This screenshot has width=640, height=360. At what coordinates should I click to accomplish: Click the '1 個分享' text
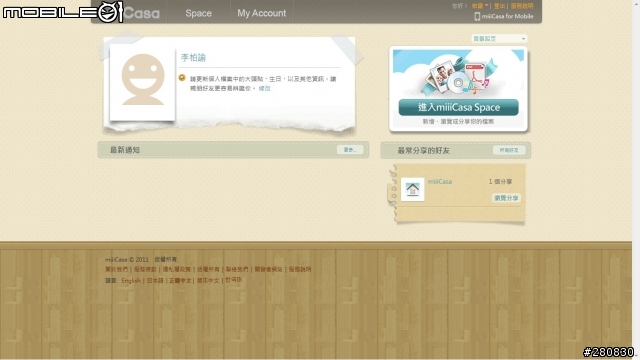tap(500, 182)
